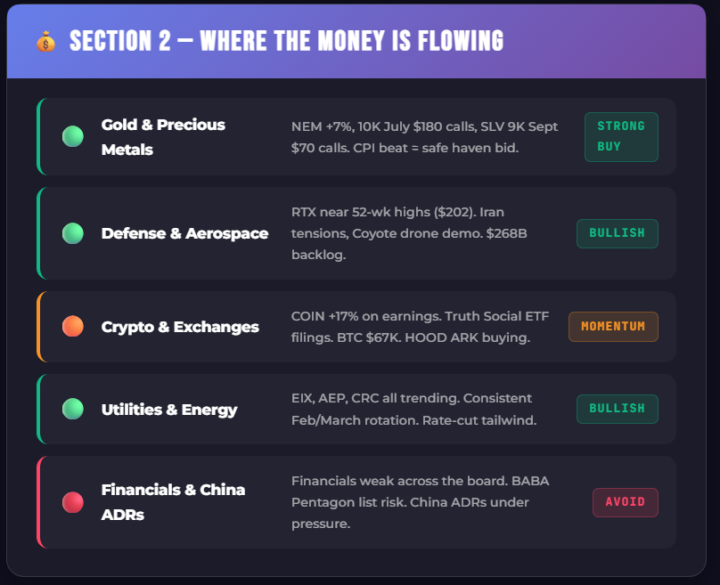Select the Defense & Aerospace title

point(185,233)
